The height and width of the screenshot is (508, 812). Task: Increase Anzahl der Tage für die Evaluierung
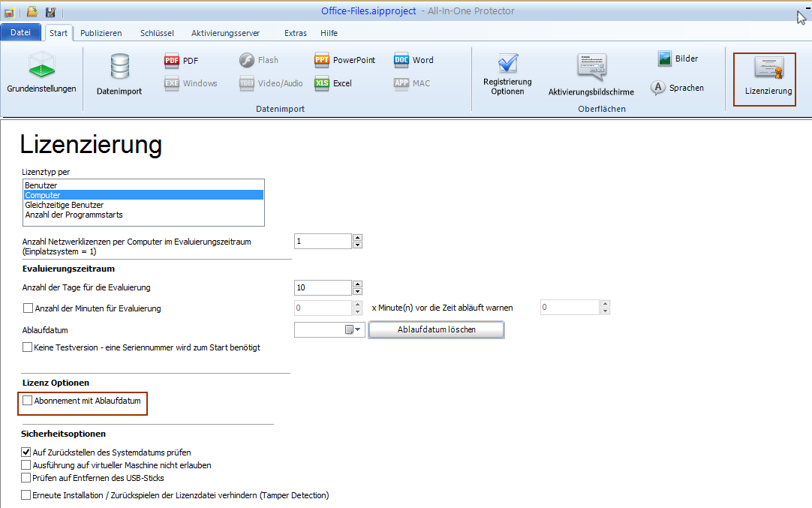point(357,284)
